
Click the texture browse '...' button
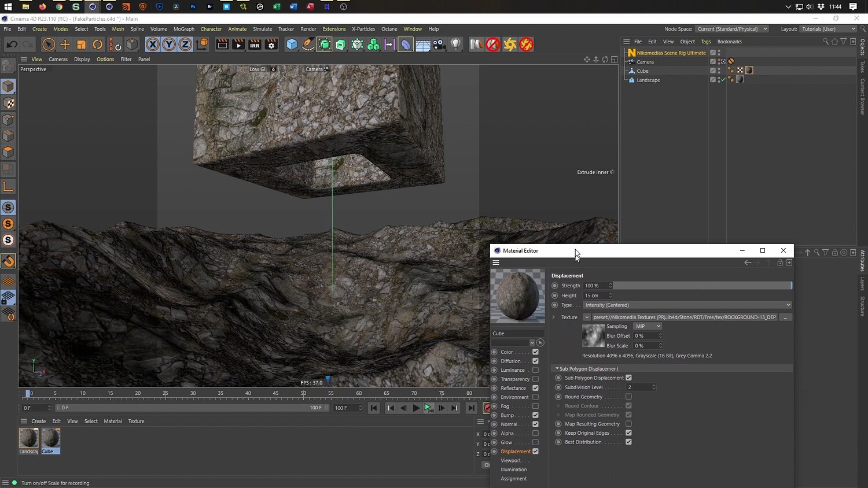coord(785,317)
